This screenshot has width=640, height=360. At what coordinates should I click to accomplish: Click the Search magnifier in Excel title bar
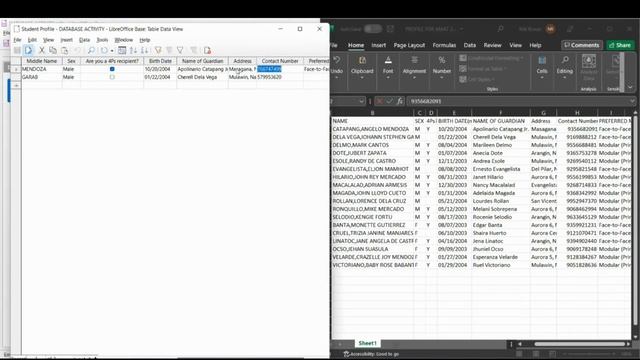[500, 29]
